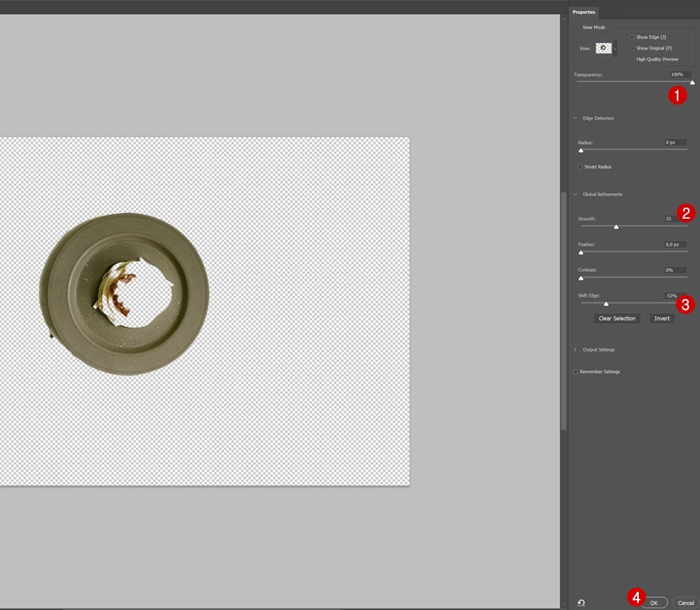Click the Feather value input field
The image size is (700, 610).
[x=675, y=245]
